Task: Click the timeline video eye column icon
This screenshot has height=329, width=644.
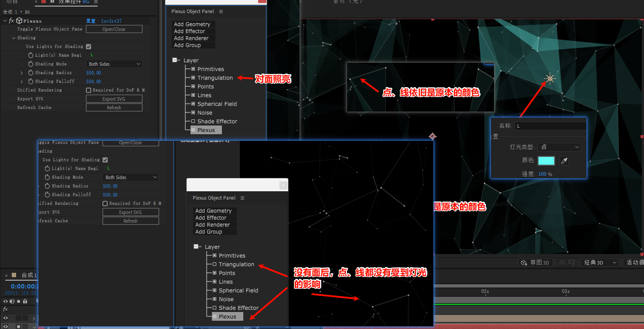Action: coord(6,301)
